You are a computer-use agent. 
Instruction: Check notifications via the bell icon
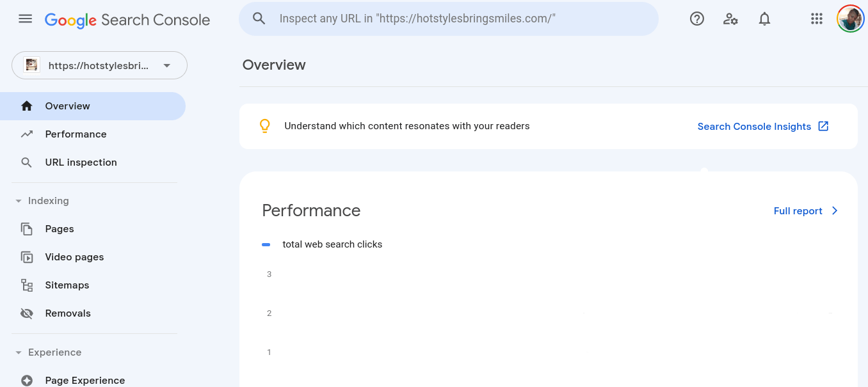tap(764, 19)
